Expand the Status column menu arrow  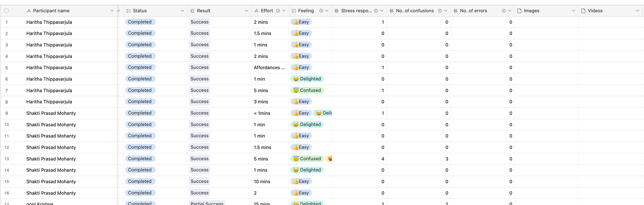182,11
